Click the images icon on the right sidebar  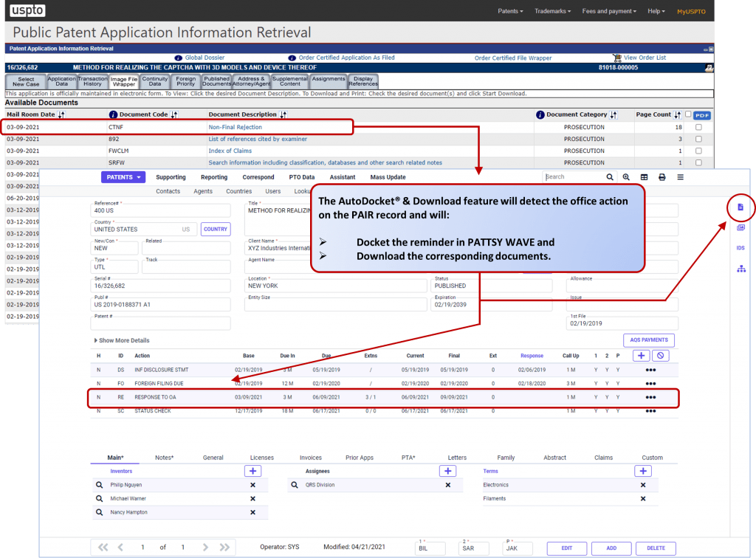(740, 228)
